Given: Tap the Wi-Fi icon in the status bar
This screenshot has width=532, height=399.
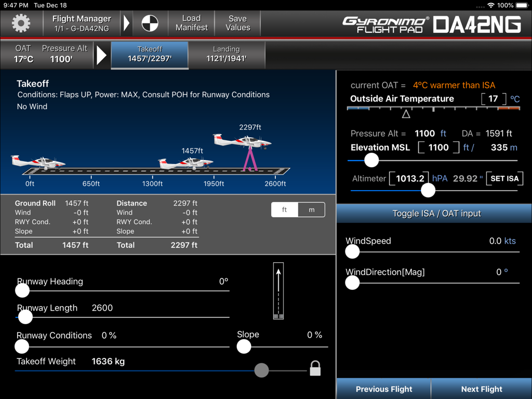Looking at the screenshot, I should tap(492, 5).
